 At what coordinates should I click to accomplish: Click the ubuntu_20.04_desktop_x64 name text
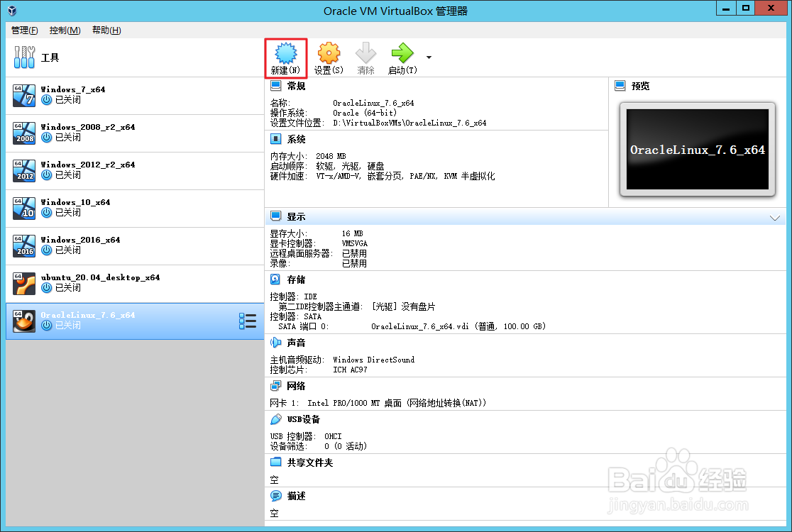[100, 277]
